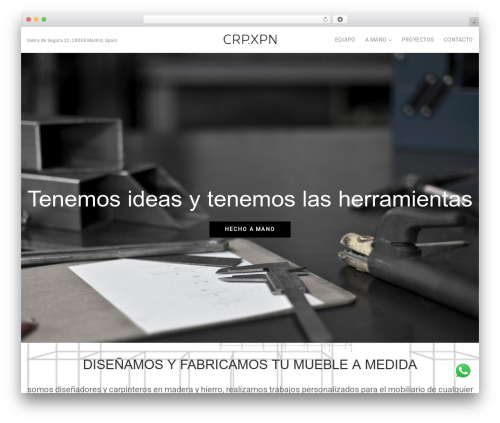Click the Sierra de Segura 22 address text

tap(72, 40)
